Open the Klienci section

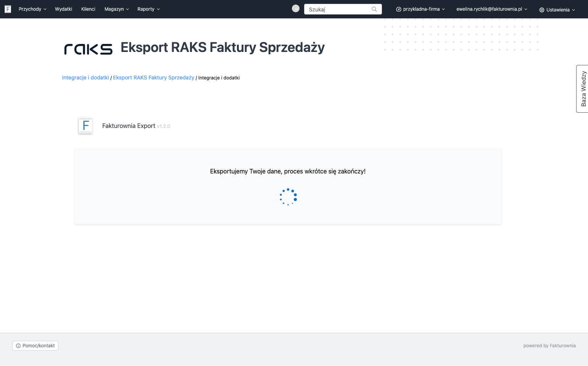88,9
